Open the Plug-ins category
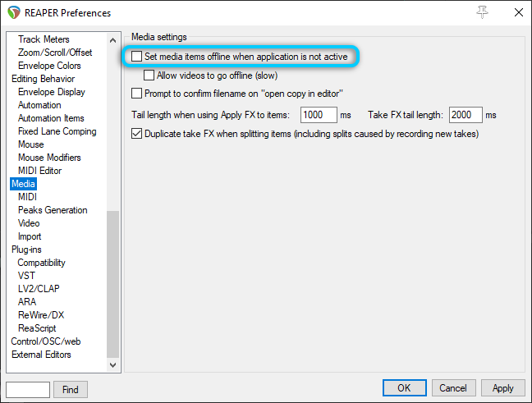Image resolution: width=532 pixels, height=403 pixels. [26, 250]
